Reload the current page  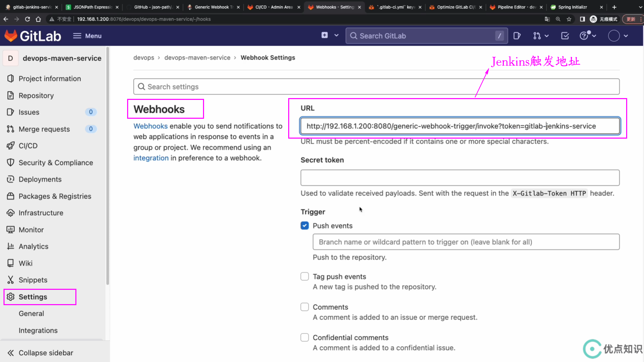click(27, 19)
